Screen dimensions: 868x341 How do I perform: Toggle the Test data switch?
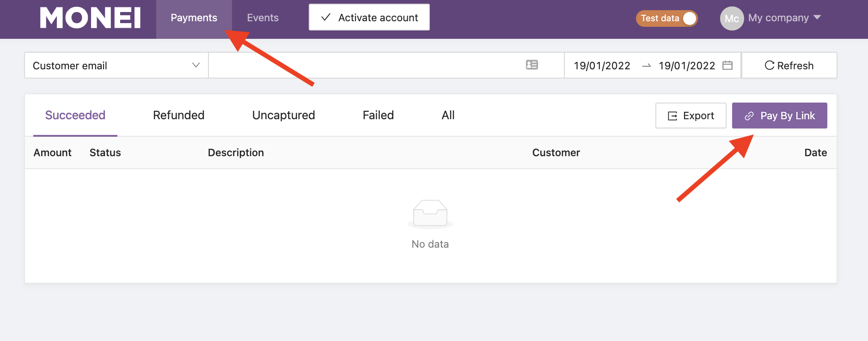click(x=666, y=18)
